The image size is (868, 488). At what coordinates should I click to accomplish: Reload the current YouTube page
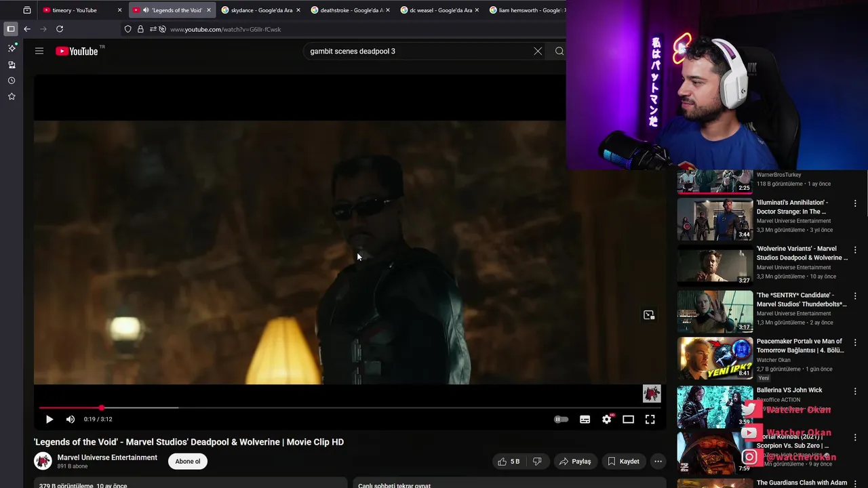point(60,29)
